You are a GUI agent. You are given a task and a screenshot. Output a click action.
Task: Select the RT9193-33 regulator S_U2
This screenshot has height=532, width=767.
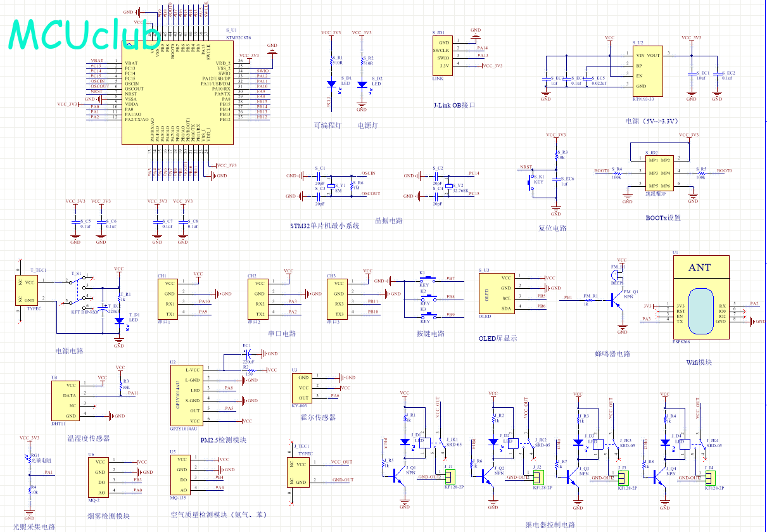(647, 70)
